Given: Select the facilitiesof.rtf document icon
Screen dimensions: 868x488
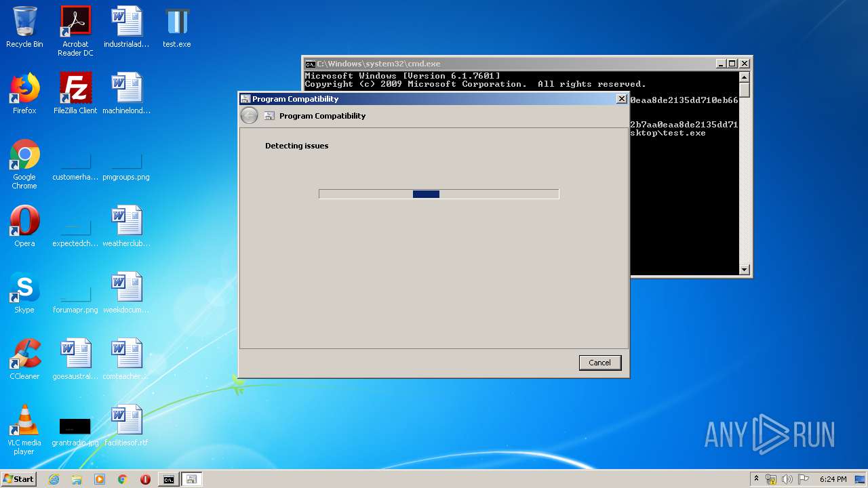Looking at the screenshot, I should coord(126,426).
